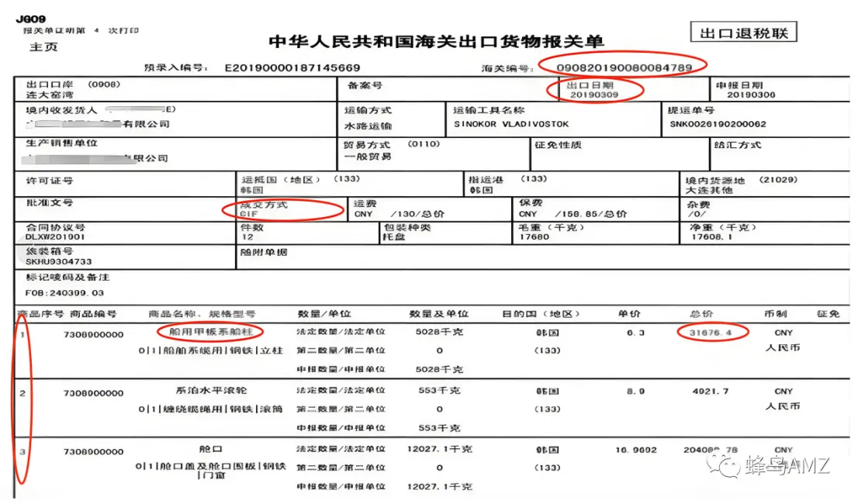Viewport: 858px width, 504px height.
Task: Select contract number DLXW201901
Action: point(55,236)
